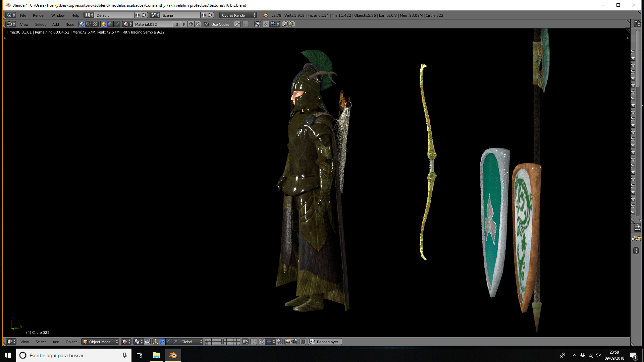Image resolution: width=644 pixels, height=362 pixels.
Task: Open the Cycles Render engine dropdown
Action: [x=238, y=15]
